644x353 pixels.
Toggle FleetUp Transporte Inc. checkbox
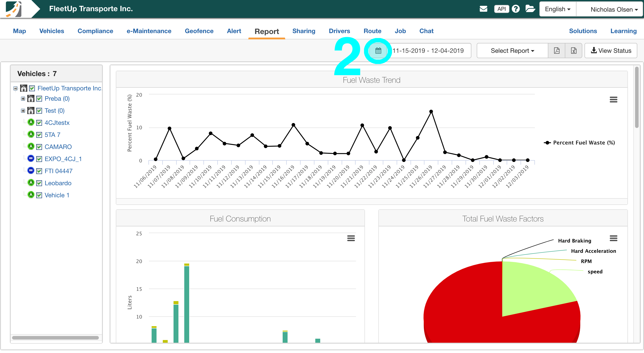click(32, 88)
